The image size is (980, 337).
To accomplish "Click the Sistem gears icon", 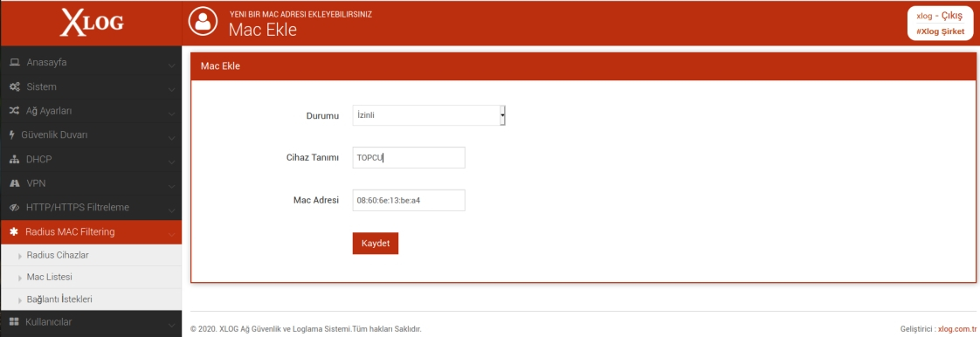I will [x=15, y=86].
